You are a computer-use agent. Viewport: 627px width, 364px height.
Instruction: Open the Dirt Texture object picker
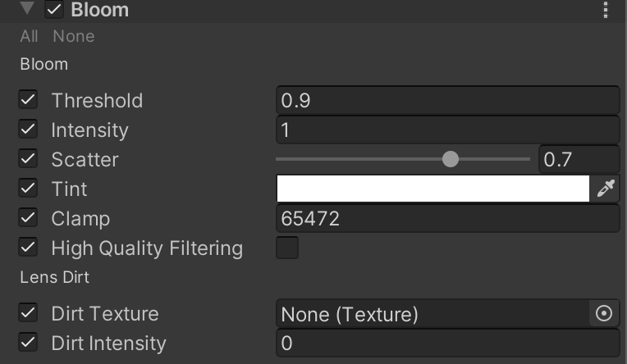pyautogui.click(x=604, y=314)
